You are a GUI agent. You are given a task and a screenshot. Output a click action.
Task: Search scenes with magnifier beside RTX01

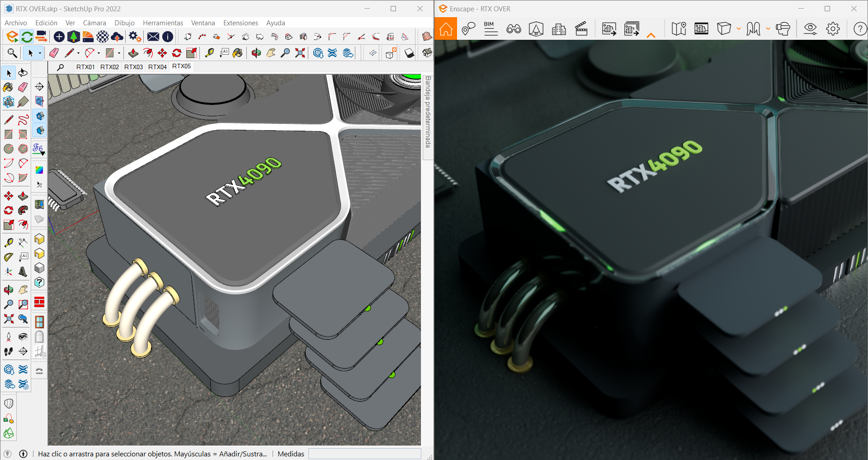tap(61, 67)
